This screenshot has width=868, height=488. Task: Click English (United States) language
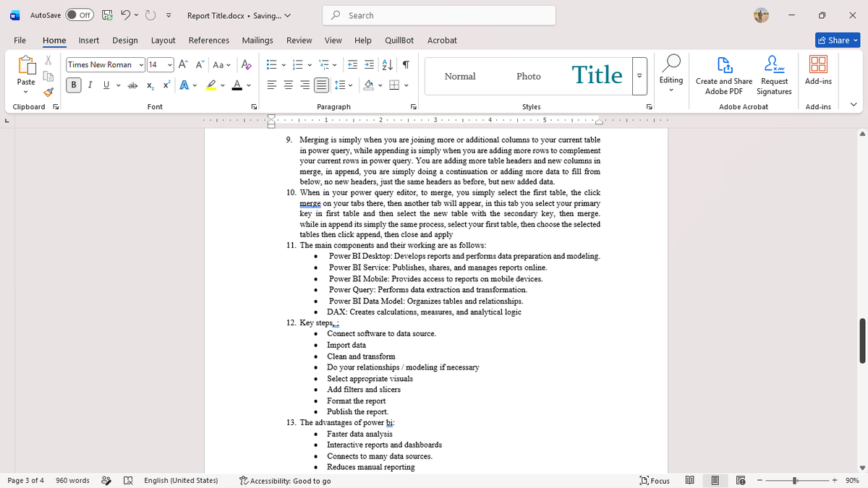tap(181, 481)
